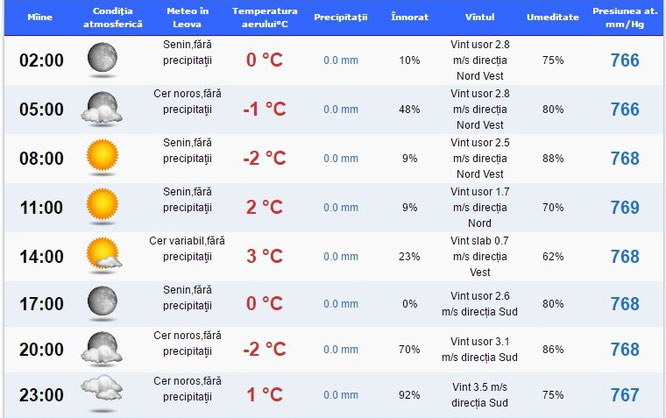
Task: Click the moon icon at 17:00
Action: pyautogui.click(x=102, y=301)
